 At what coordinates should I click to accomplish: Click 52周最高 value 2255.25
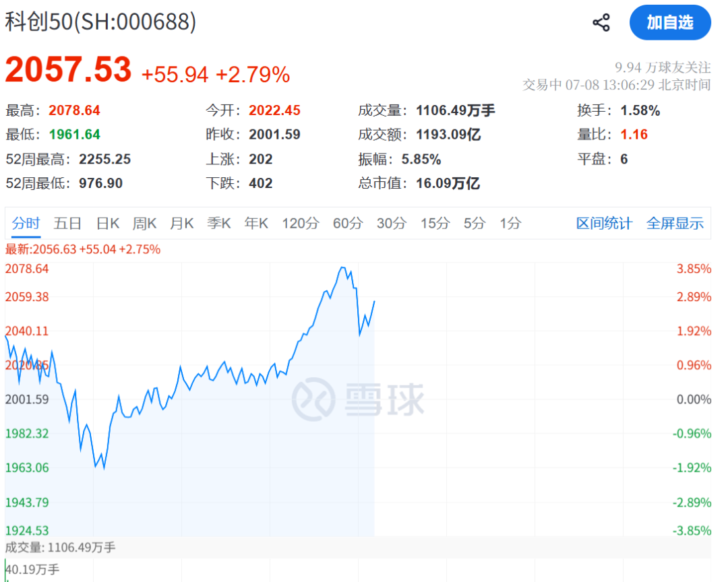pos(105,159)
